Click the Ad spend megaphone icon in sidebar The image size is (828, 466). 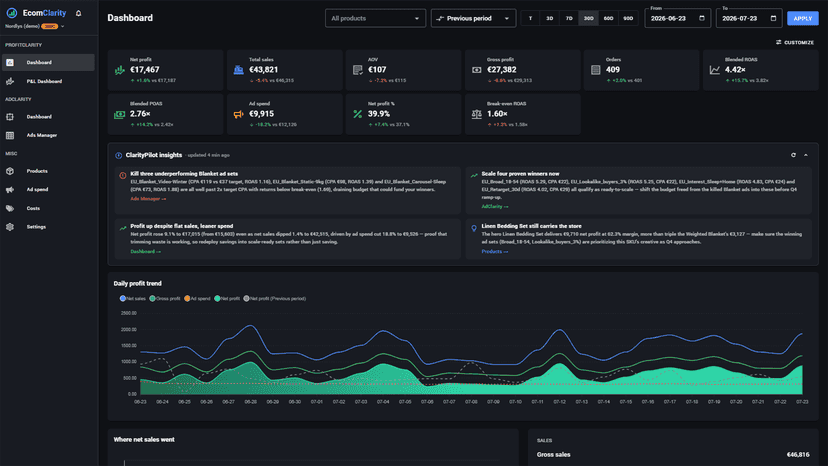click(x=10, y=190)
